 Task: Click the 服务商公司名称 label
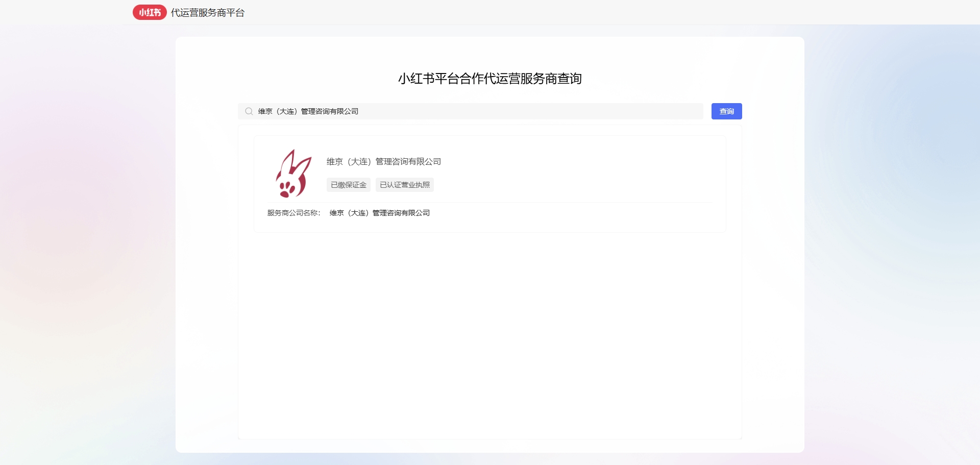pos(293,213)
